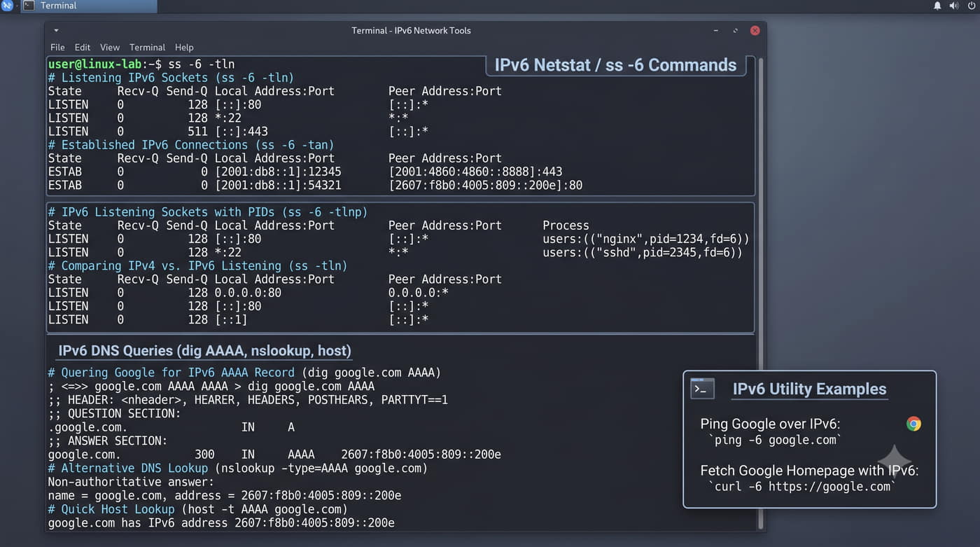Open the Terminal menu
Viewport: 980px width, 547px height.
[x=147, y=48]
